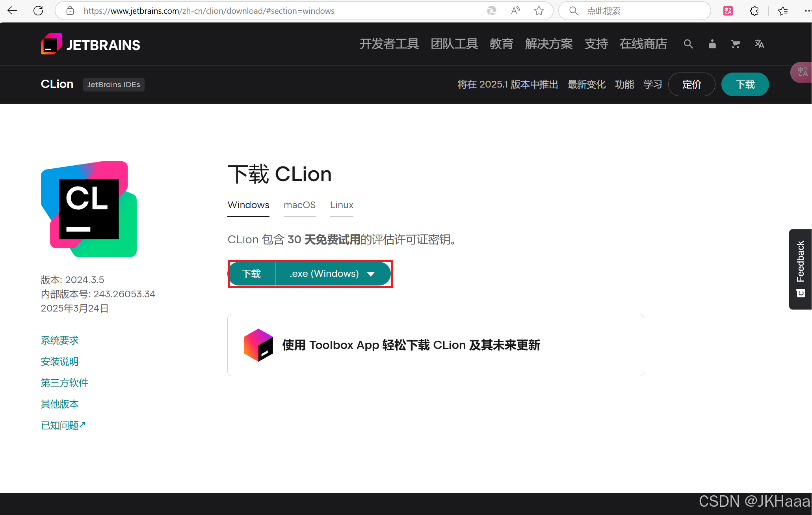Add page to favorites star icon
Viewport: 812px width, 515px height.
tap(539, 11)
